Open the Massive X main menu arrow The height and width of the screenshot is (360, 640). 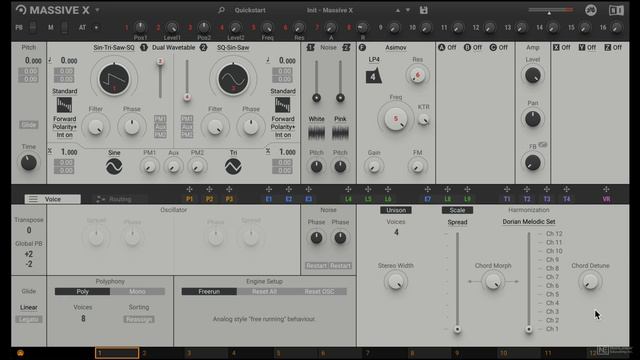(x=97, y=10)
